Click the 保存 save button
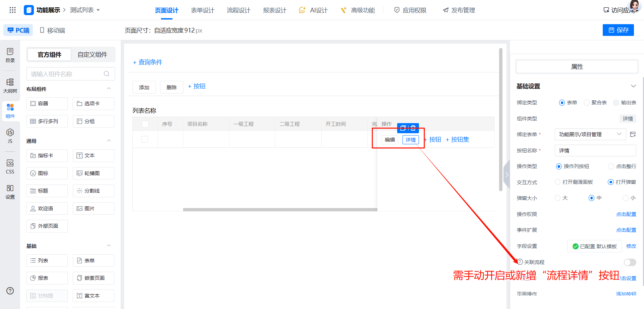This screenshot has height=309, width=644. (x=618, y=30)
